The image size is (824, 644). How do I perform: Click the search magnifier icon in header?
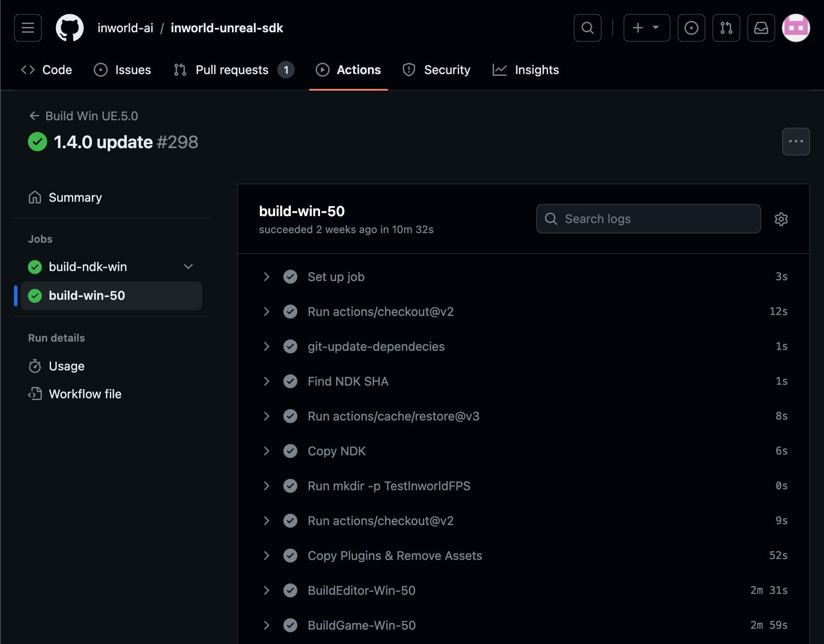click(587, 28)
